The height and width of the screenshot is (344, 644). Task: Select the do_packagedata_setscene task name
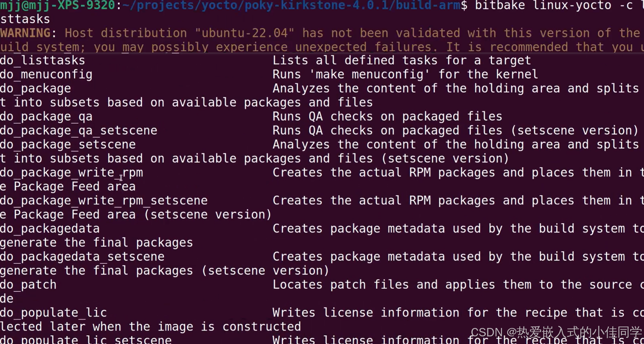click(x=82, y=257)
